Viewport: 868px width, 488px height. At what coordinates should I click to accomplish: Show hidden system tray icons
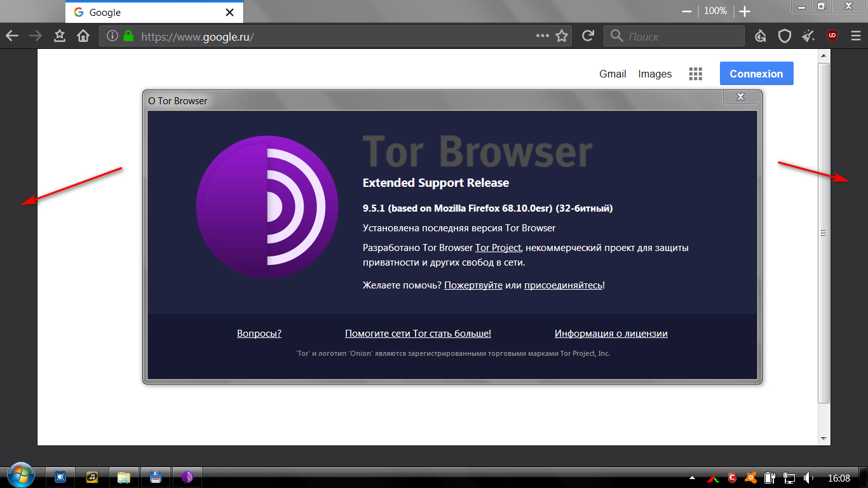point(693,477)
